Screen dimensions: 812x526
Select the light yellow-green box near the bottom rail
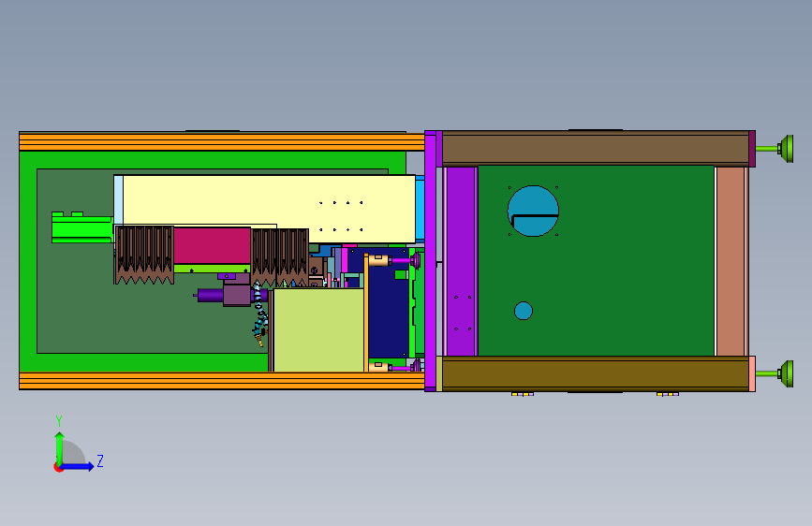(x=318, y=329)
